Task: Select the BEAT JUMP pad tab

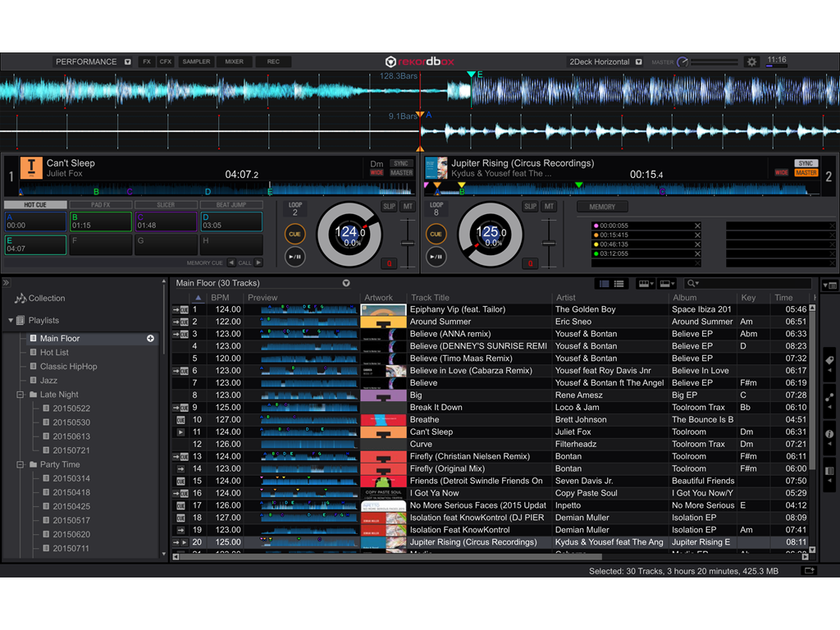Action: click(x=231, y=205)
